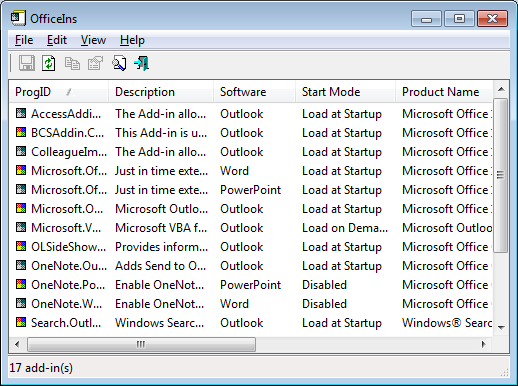Select the AccessAddi... ProgID entry
Image resolution: width=518 pixels, height=386 pixels.
pyautogui.click(x=66, y=114)
